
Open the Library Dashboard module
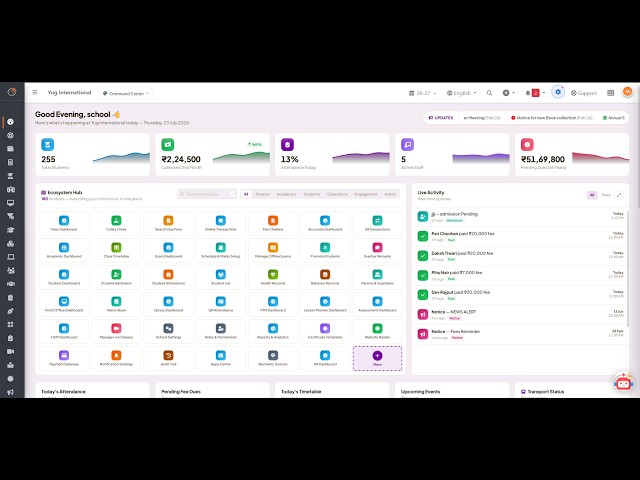168,304
